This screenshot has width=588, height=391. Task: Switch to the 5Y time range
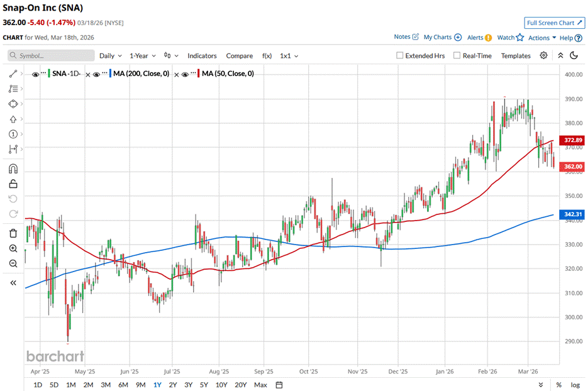point(204,385)
